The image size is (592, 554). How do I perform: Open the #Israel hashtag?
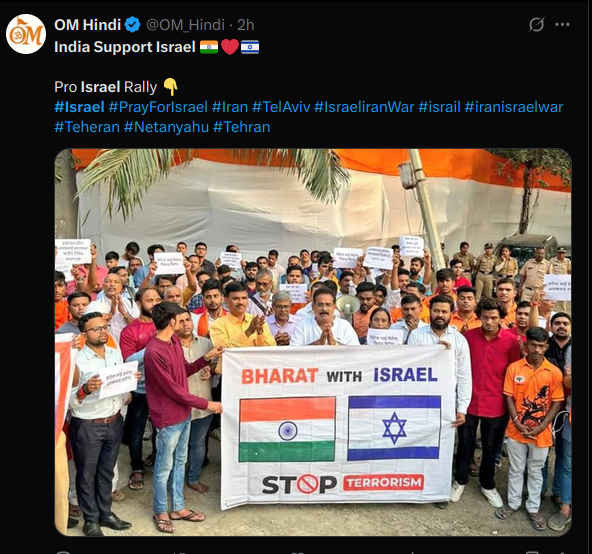(x=79, y=107)
